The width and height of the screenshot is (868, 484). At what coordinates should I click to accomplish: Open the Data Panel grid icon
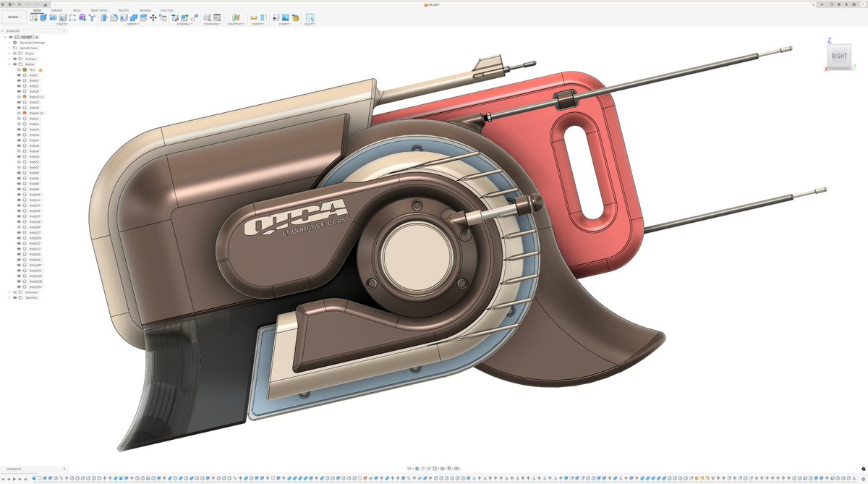click(x=3, y=4)
